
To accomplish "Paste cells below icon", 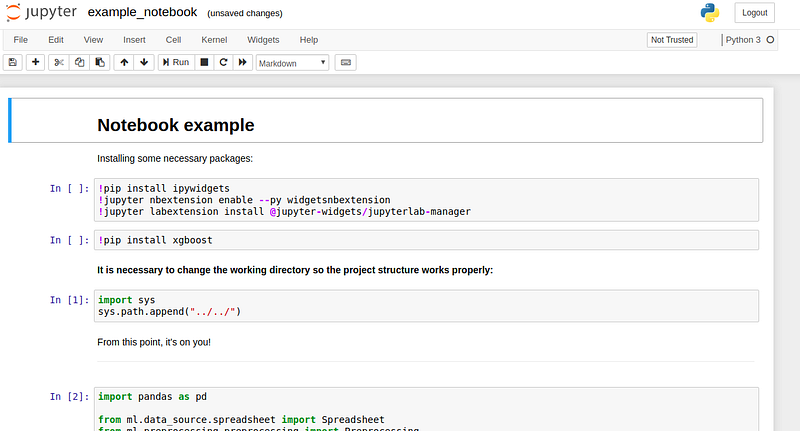I will point(100,62).
